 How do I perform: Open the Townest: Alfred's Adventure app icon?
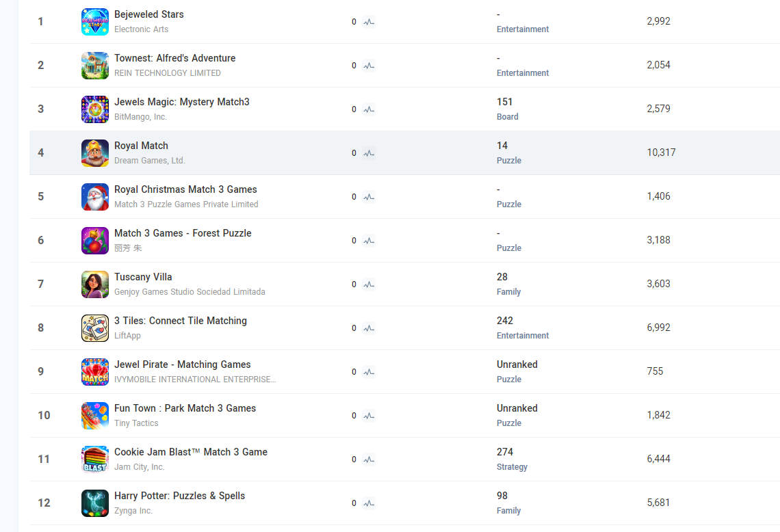pos(94,66)
